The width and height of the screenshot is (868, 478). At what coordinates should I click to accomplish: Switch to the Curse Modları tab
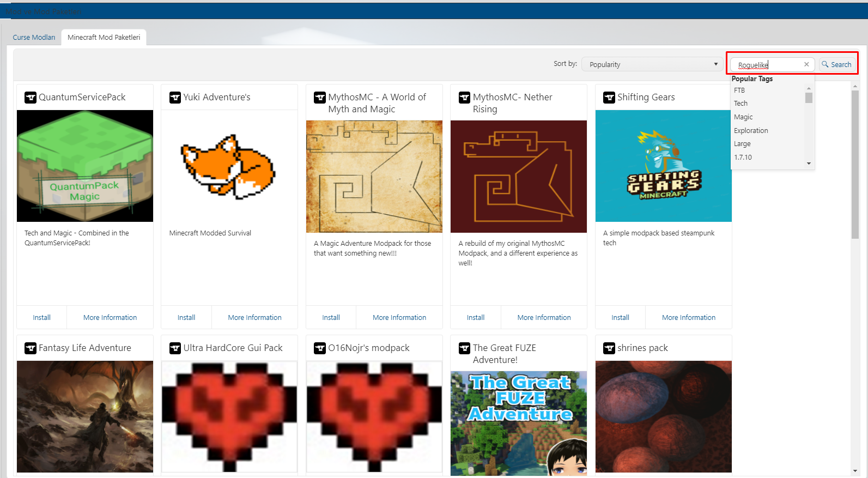click(34, 38)
